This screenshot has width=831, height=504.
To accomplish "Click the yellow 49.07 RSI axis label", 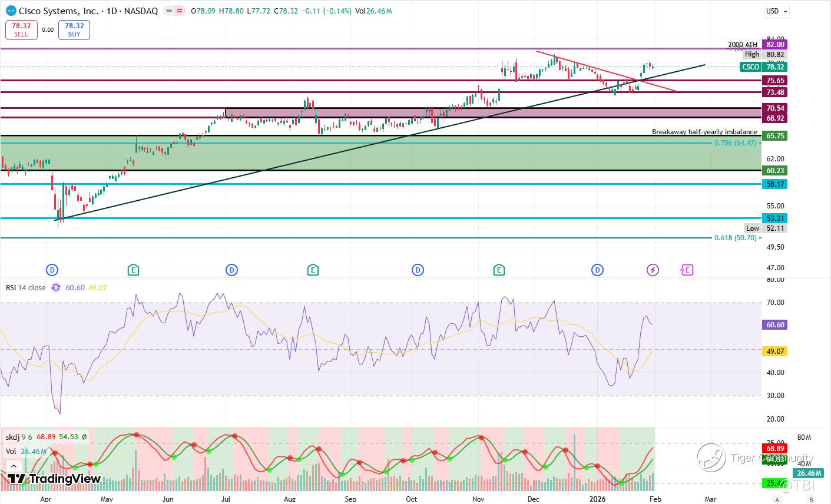I will pos(775,352).
